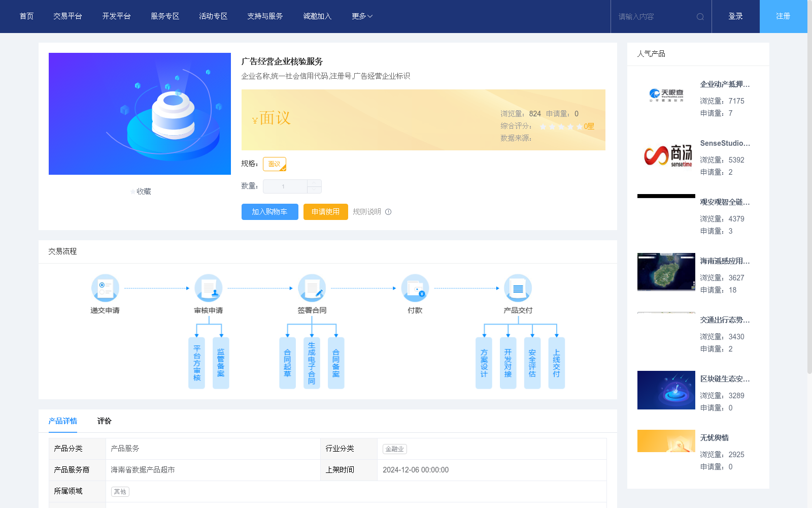Image resolution: width=812 pixels, height=508 pixels.
Task: Click the 海南省数据产品超市 provider text
Action: (x=143, y=470)
